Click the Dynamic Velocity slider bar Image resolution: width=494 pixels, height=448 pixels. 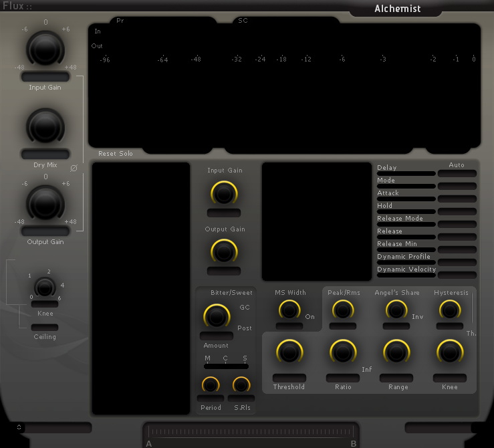coord(406,275)
